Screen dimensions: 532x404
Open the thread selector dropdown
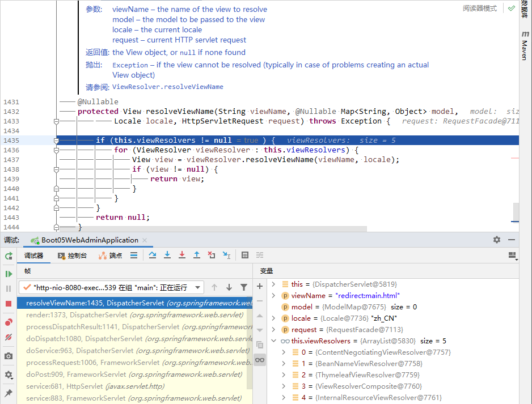tap(111, 288)
